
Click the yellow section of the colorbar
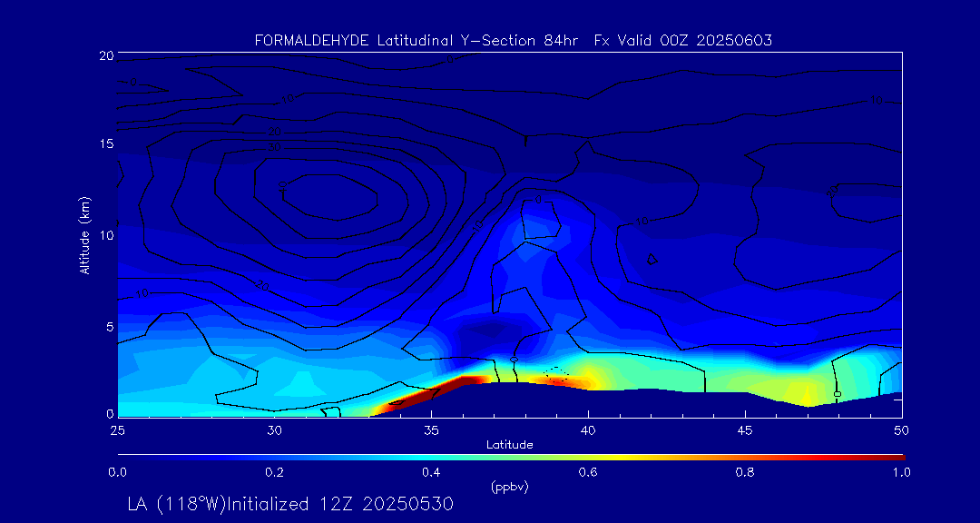coord(619,458)
